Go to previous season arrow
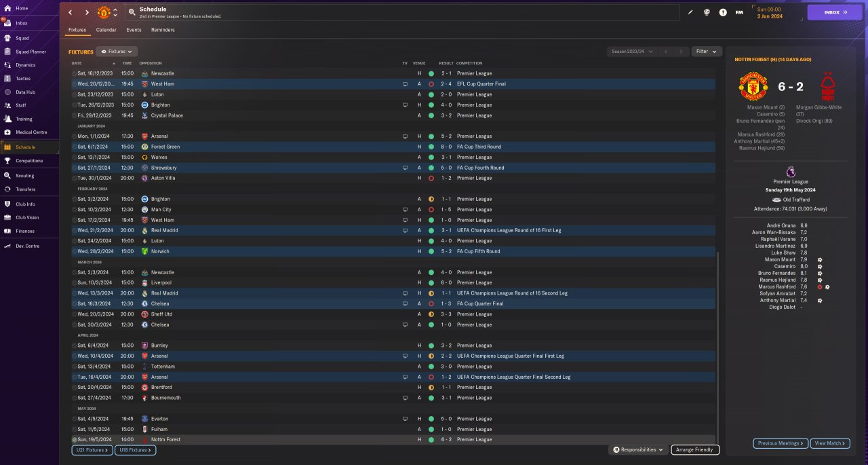Viewport: 868px width, 465px height. (x=666, y=52)
